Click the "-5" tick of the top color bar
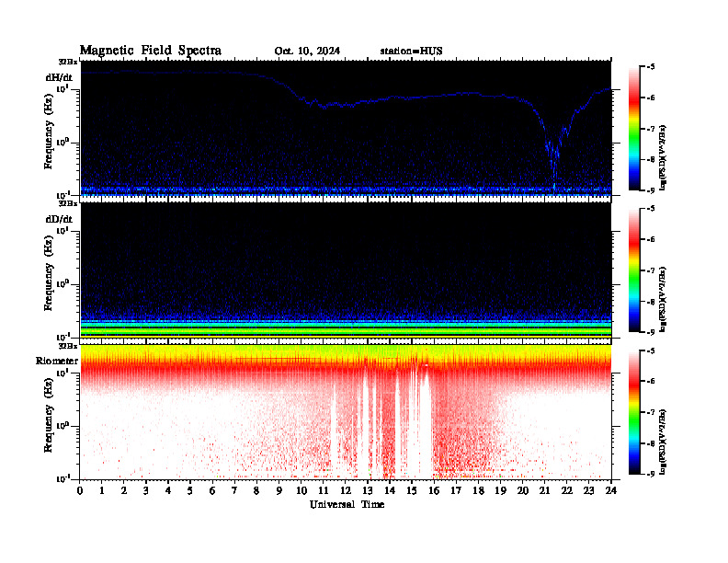The height and width of the screenshot is (563, 728). (x=651, y=67)
